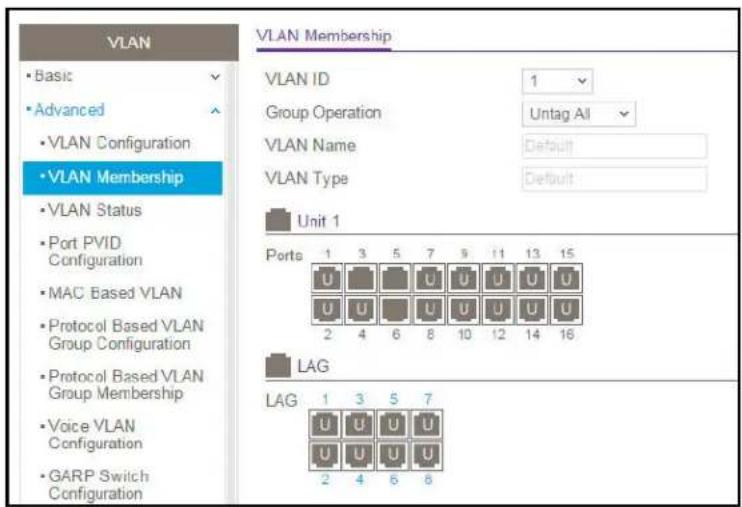Open Protocol Based VLAN Group Configuration
The height and width of the screenshot is (507, 742).
click(126, 335)
